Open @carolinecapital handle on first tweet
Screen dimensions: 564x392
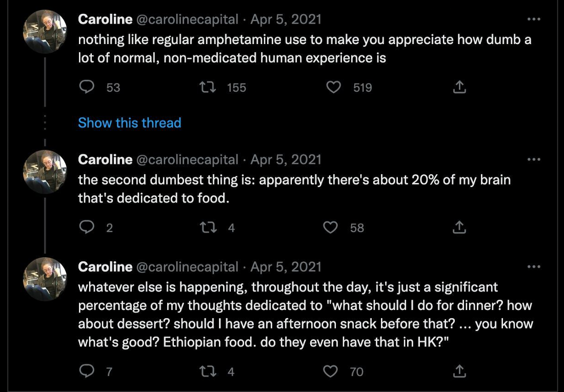[187, 19]
